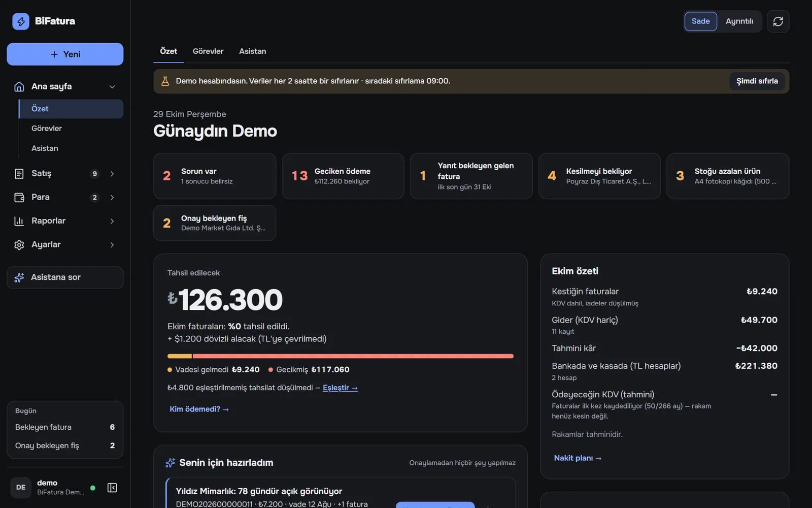
Task: Click the BiFatura lightning logo icon
Action: (x=21, y=21)
